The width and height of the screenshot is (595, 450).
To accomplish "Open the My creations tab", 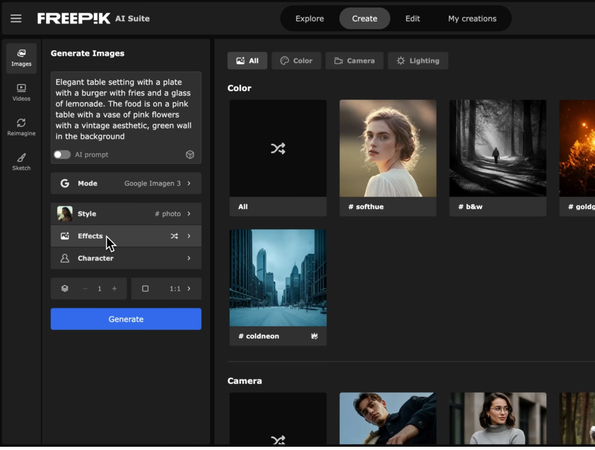I will click(472, 19).
